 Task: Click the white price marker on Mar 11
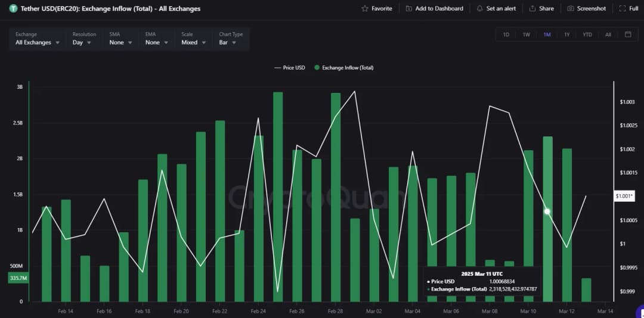[547, 211]
